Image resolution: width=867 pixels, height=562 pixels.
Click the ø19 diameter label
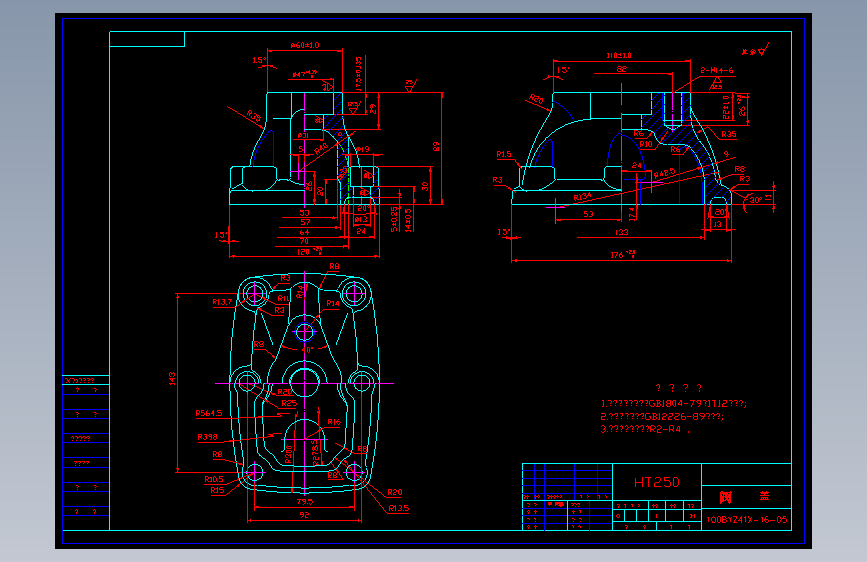click(362, 149)
